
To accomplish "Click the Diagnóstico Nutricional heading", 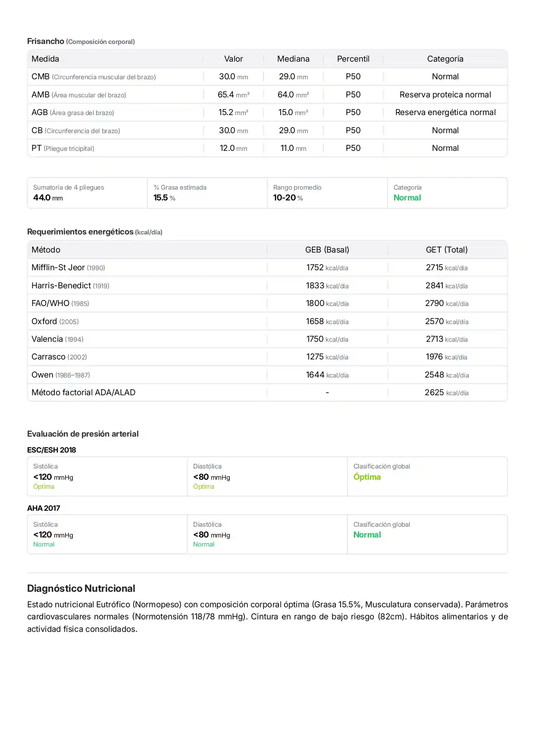I will tap(81, 588).
